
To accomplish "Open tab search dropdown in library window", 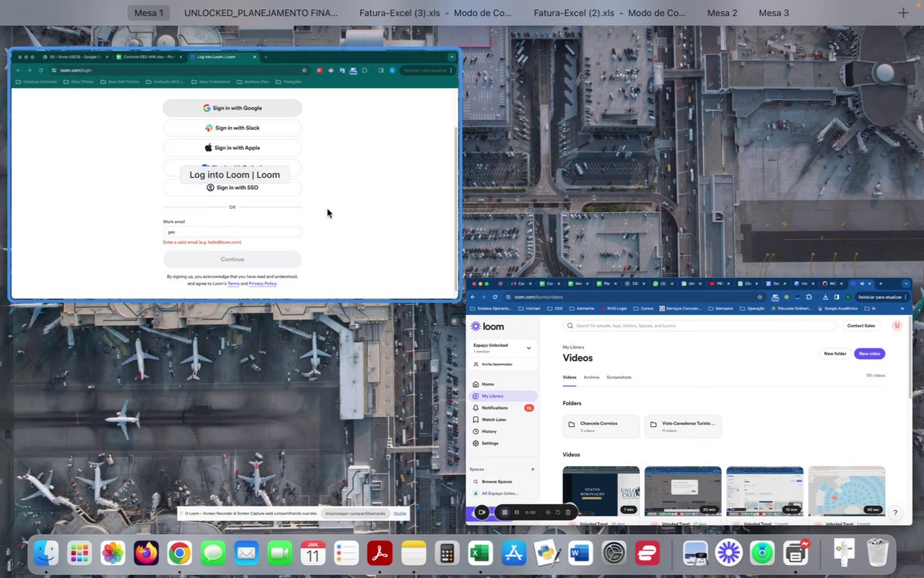I will (906, 284).
